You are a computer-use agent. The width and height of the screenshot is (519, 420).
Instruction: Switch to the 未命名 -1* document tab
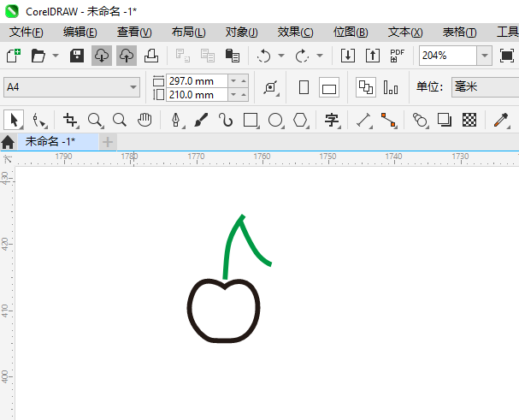(x=57, y=142)
